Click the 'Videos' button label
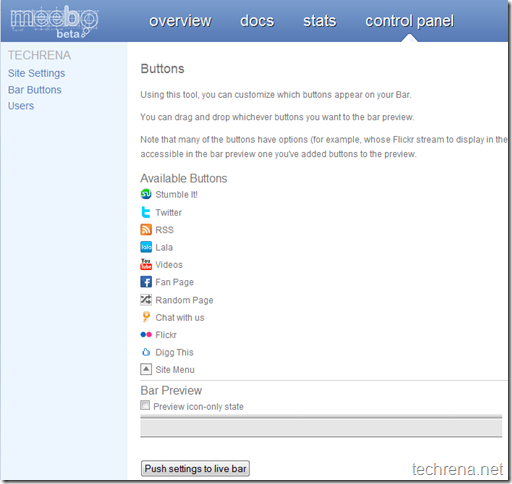 [x=169, y=265]
